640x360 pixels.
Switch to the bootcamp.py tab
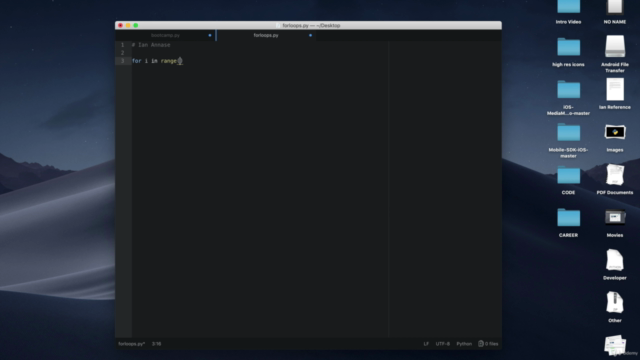pyautogui.click(x=165, y=36)
